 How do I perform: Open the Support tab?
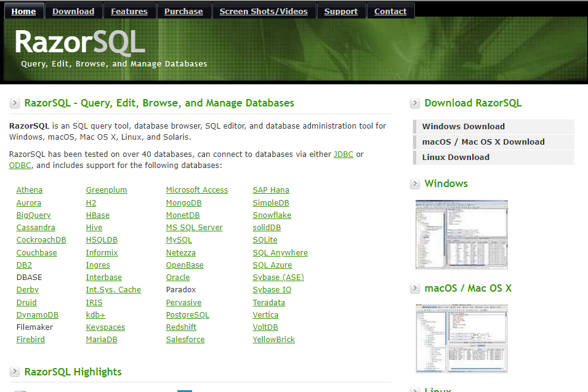pos(341,11)
